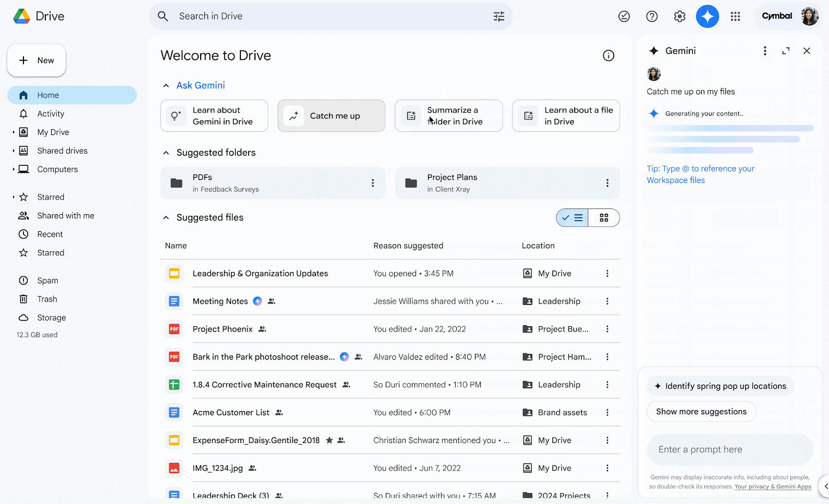
Task: Switch to list layout view
Action: (572, 218)
